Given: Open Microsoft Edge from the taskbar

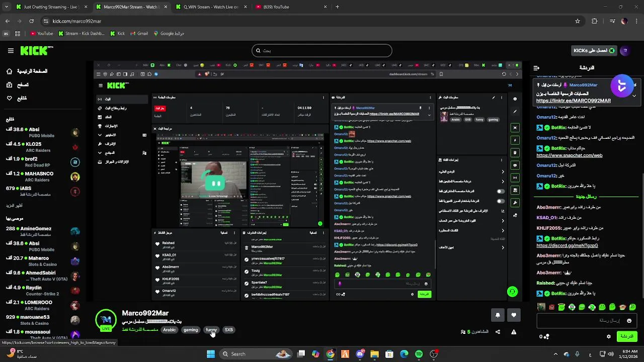Looking at the screenshot, I should point(404,354).
